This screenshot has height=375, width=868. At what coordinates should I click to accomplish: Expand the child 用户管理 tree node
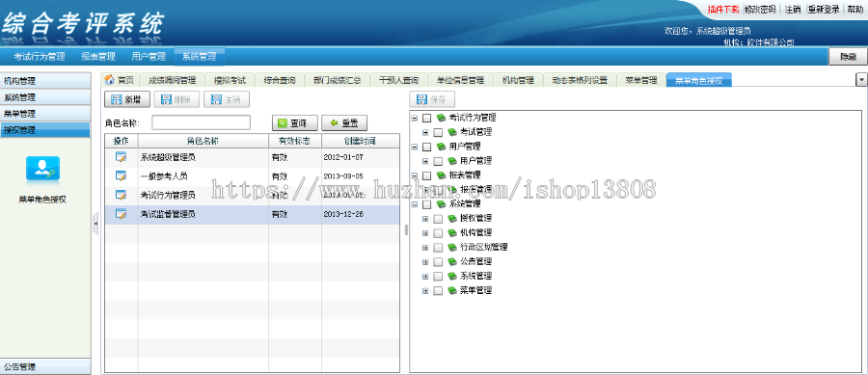425,161
